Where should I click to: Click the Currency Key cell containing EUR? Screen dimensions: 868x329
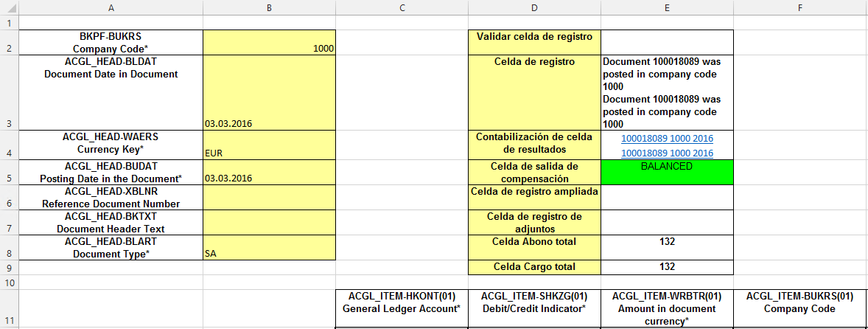click(269, 145)
